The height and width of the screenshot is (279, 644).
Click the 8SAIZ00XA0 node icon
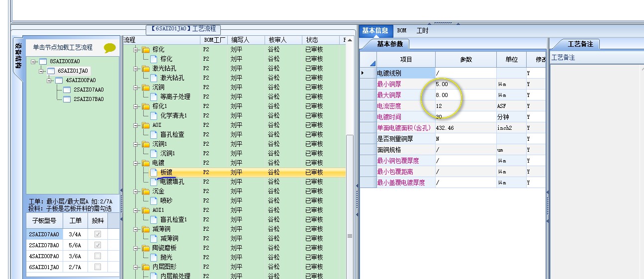click(43, 61)
